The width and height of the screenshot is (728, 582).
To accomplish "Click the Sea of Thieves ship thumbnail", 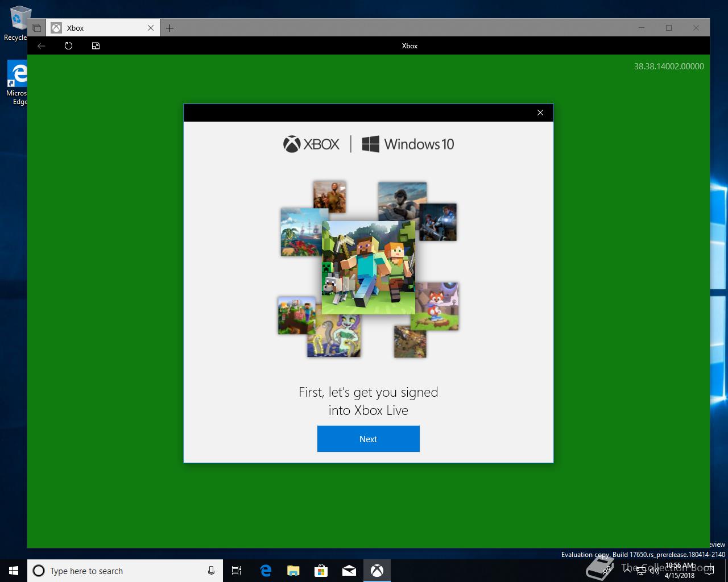I will tap(301, 232).
